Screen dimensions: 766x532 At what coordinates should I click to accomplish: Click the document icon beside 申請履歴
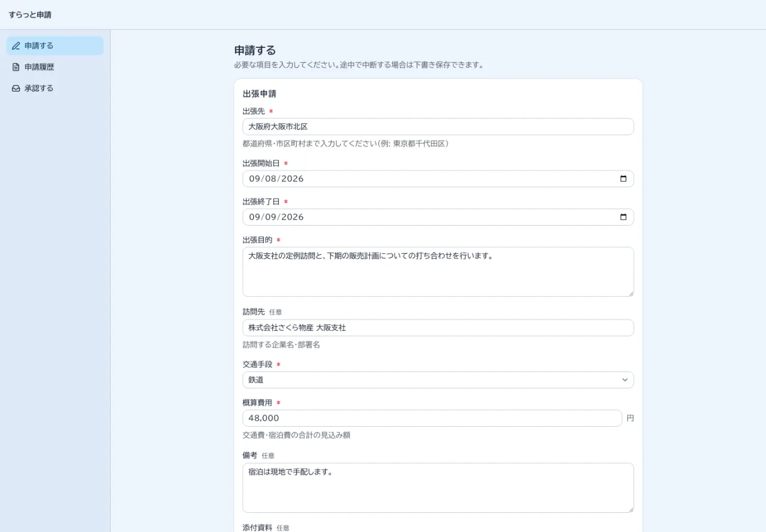point(16,67)
